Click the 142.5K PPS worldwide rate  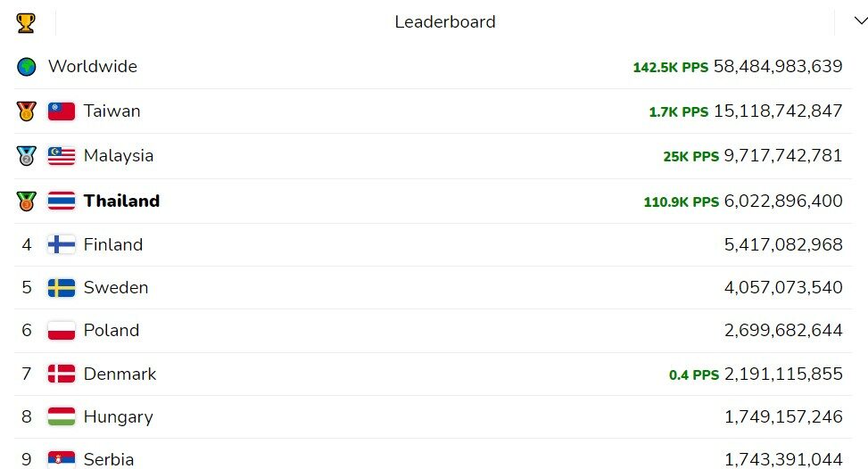pos(670,68)
